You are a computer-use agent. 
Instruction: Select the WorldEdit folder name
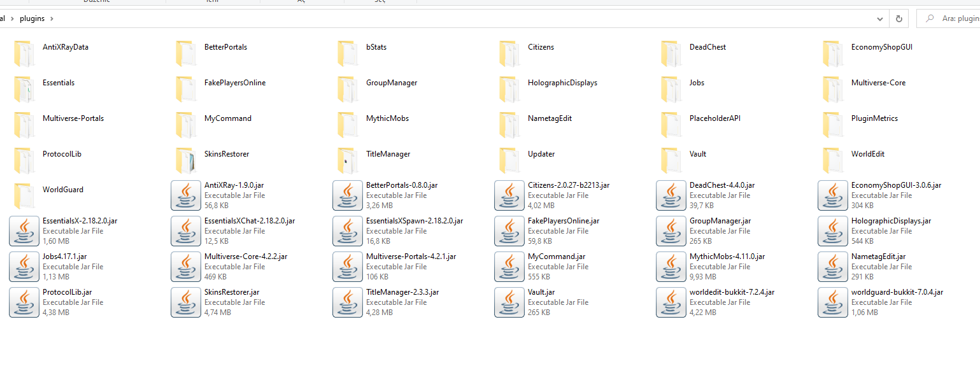868,154
